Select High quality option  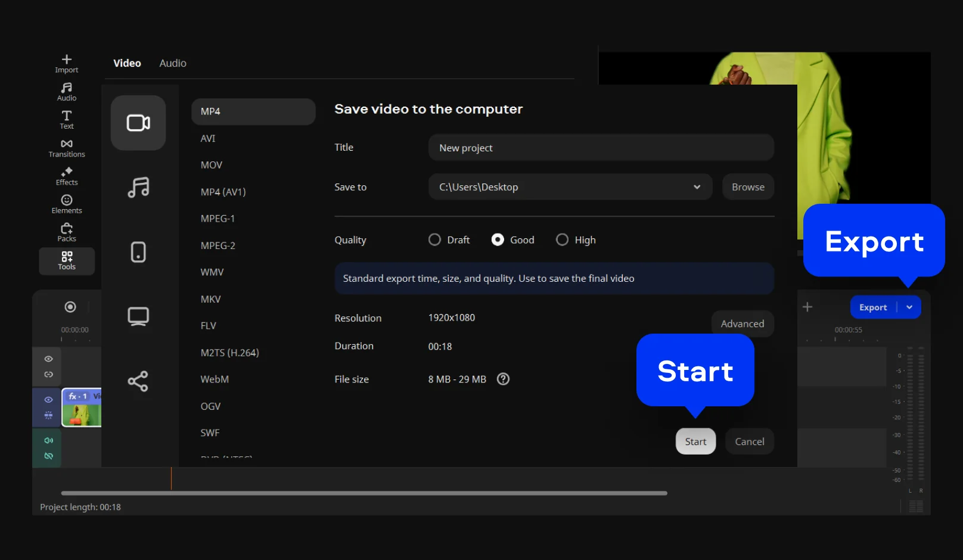[562, 239]
